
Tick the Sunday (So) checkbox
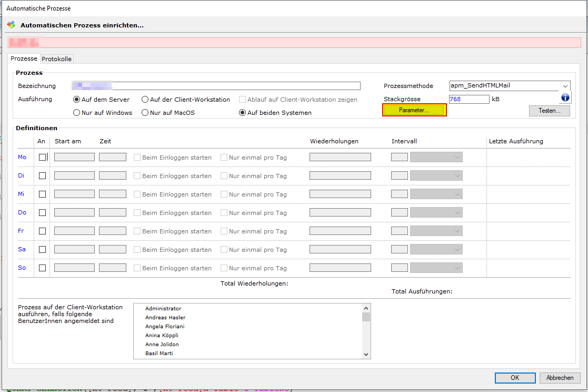[43, 268]
